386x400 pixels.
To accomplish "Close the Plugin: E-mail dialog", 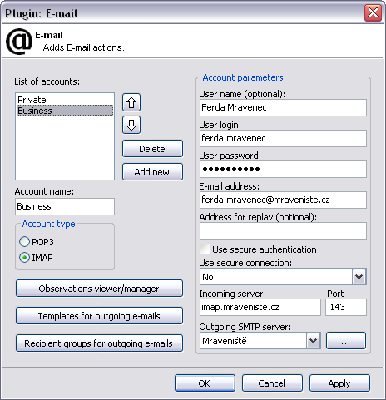I will (x=373, y=13).
